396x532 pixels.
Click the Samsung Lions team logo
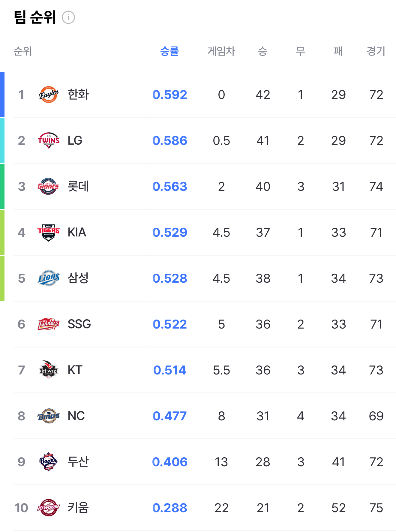(x=49, y=278)
